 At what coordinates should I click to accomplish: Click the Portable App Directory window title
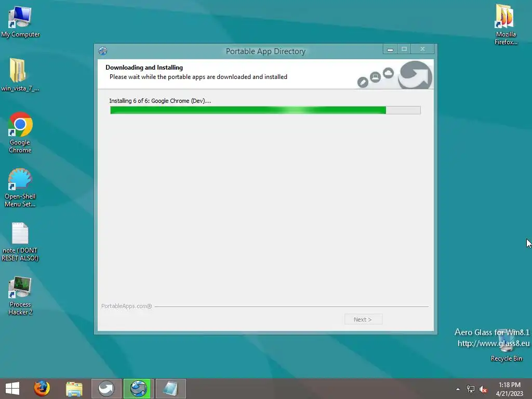(x=265, y=51)
